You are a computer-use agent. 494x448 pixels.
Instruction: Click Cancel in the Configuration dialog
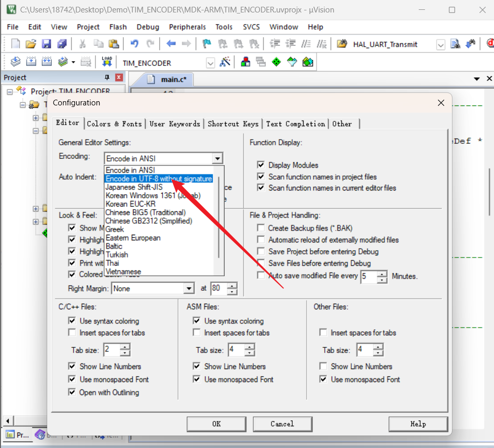point(282,424)
